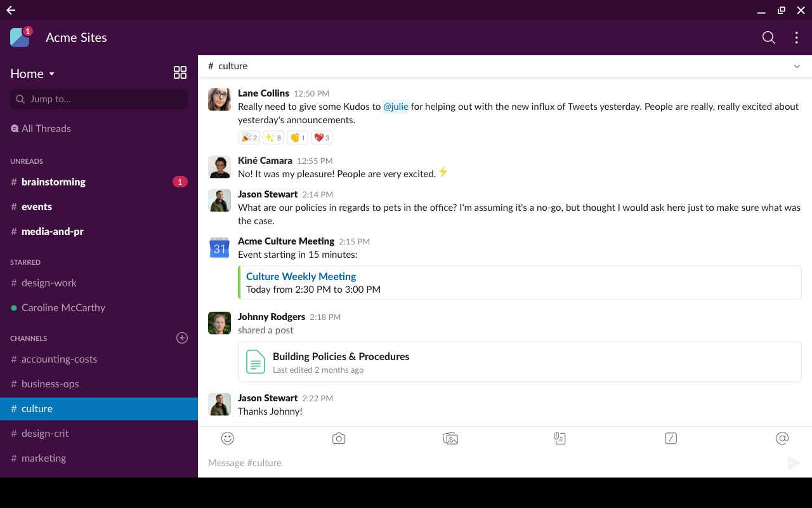Image resolution: width=812 pixels, height=508 pixels.
Task: Add a channel with the plus expander
Action: (x=182, y=338)
